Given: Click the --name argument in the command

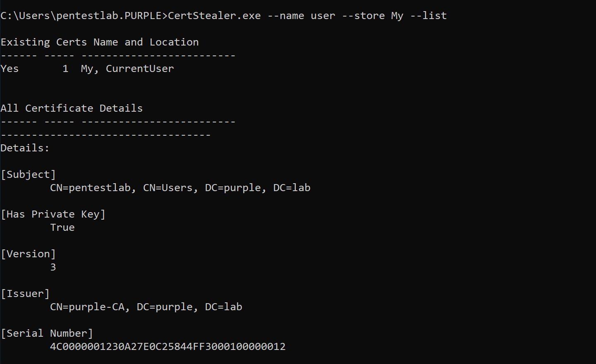Looking at the screenshot, I should point(286,16).
